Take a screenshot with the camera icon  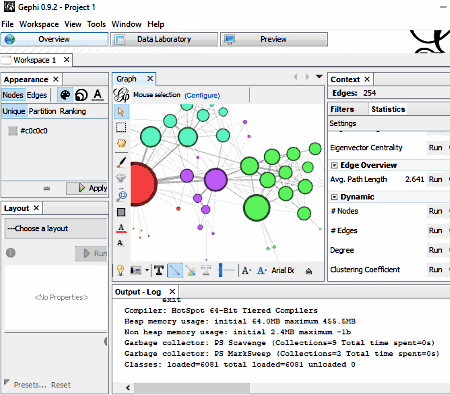click(136, 270)
